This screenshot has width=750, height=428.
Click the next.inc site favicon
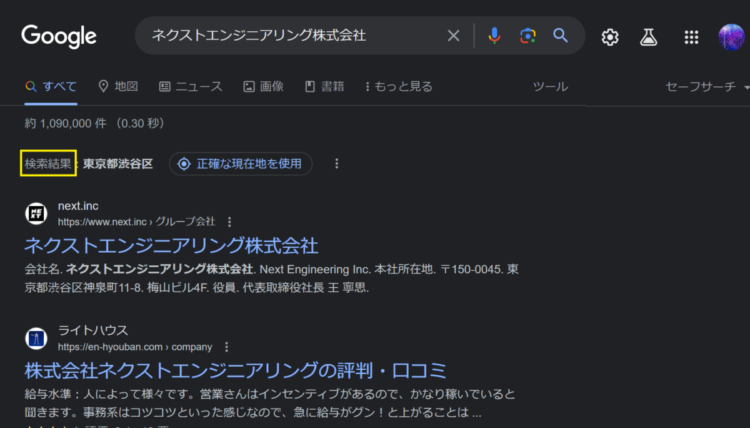36,213
